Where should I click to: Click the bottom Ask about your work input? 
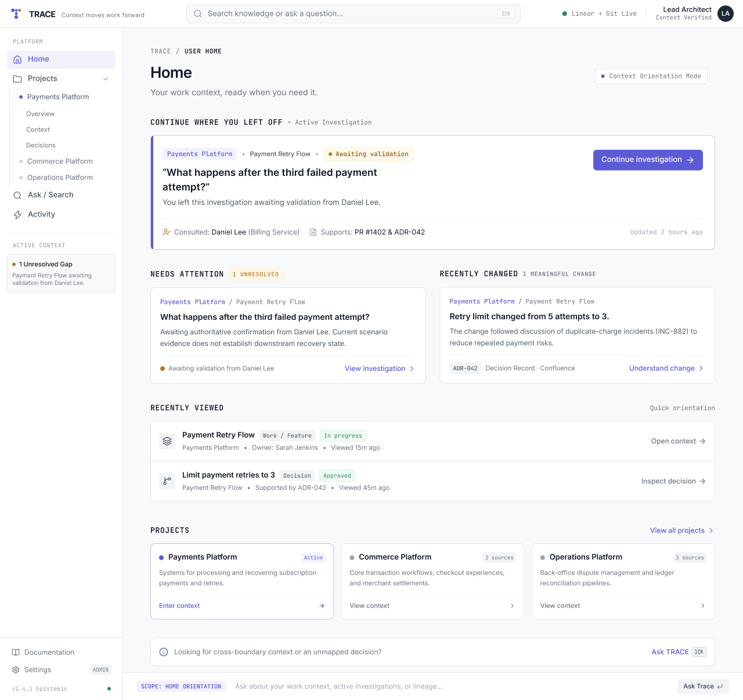pyautogui.click(x=453, y=686)
